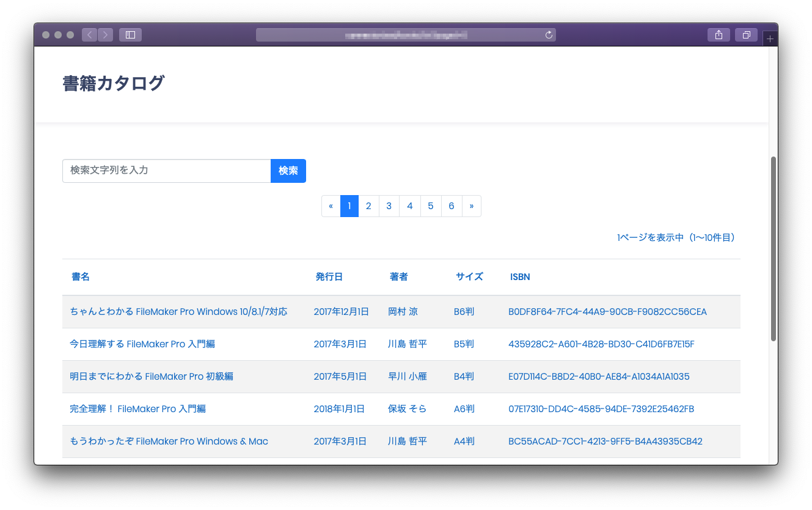Click the 1ページを表示中 status text

pyautogui.click(x=676, y=237)
